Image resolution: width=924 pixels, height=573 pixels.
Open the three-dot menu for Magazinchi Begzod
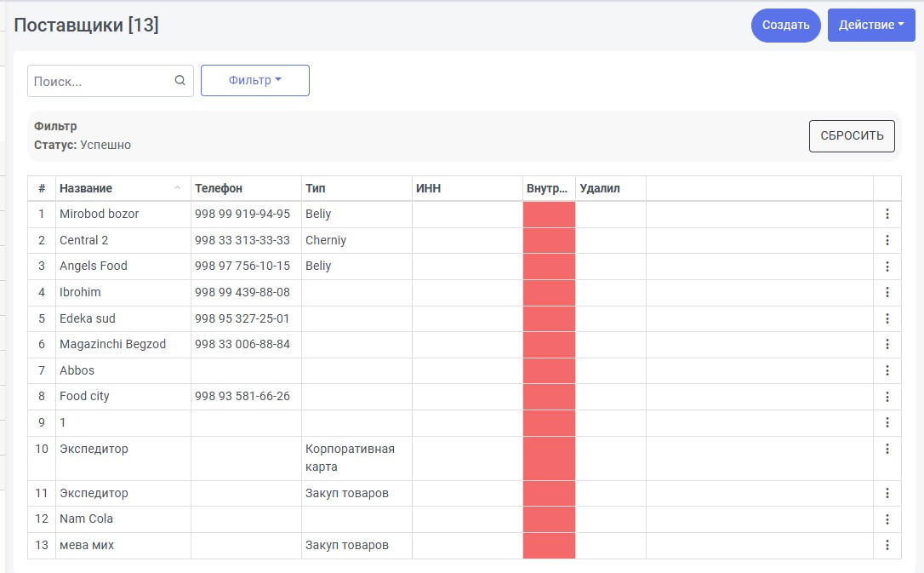887,344
